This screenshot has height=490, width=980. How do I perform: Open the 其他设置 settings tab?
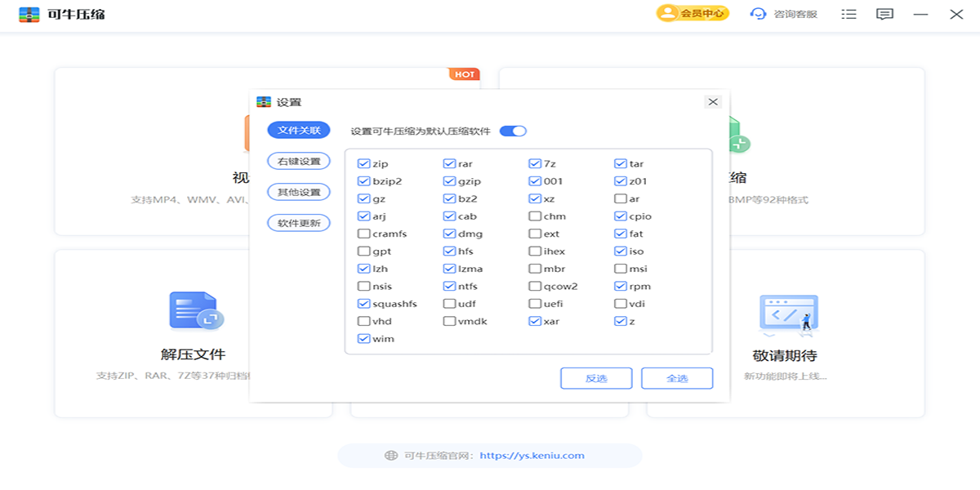click(x=299, y=193)
